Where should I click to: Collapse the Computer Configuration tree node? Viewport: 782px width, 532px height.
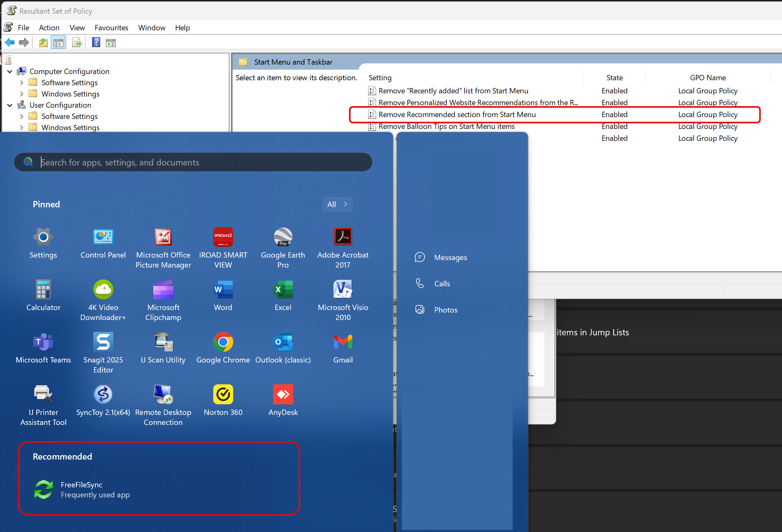point(10,71)
